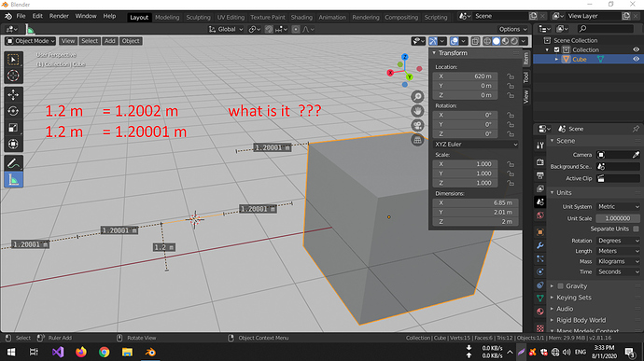This screenshot has height=361, width=644.
Task: Switch to the Modeling workspace tab
Action: click(x=167, y=17)
